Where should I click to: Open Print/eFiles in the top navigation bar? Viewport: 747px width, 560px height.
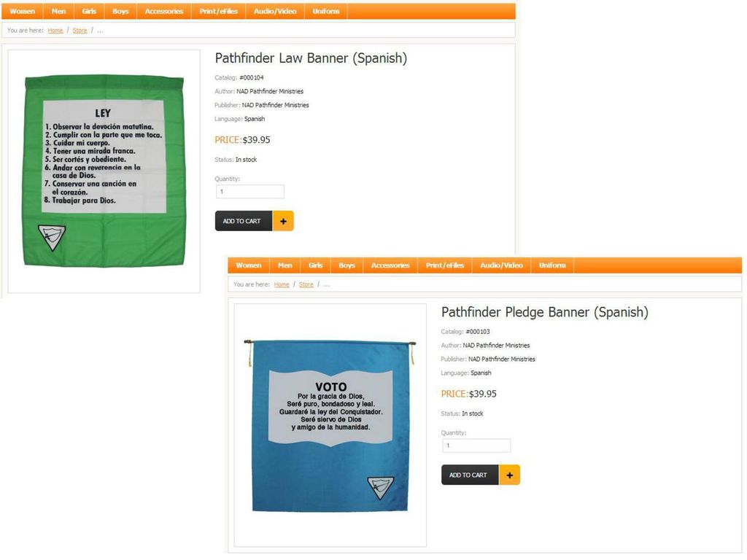click(x=219, y=12)
